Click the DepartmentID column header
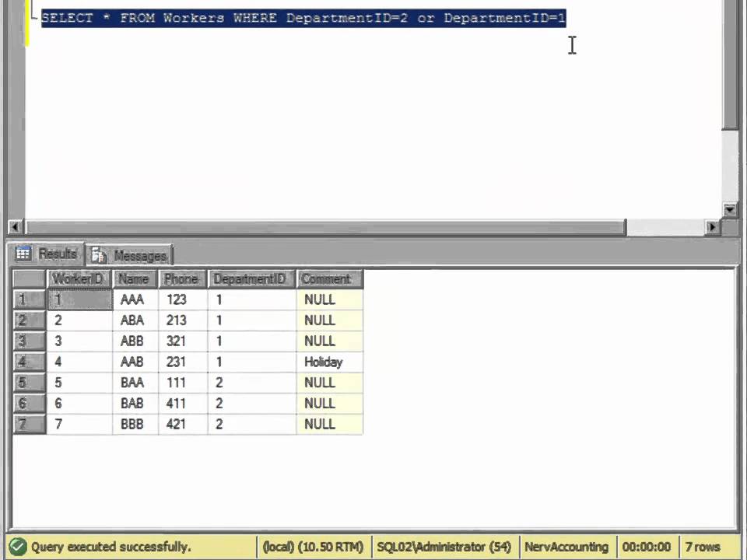Image resolution: width=747 pixels, height=560 pixels. (251, 279)
